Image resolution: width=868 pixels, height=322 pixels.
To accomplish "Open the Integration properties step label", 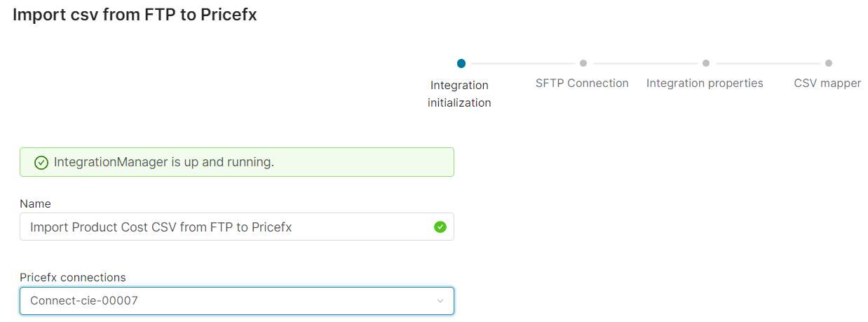I will [705, 83].
